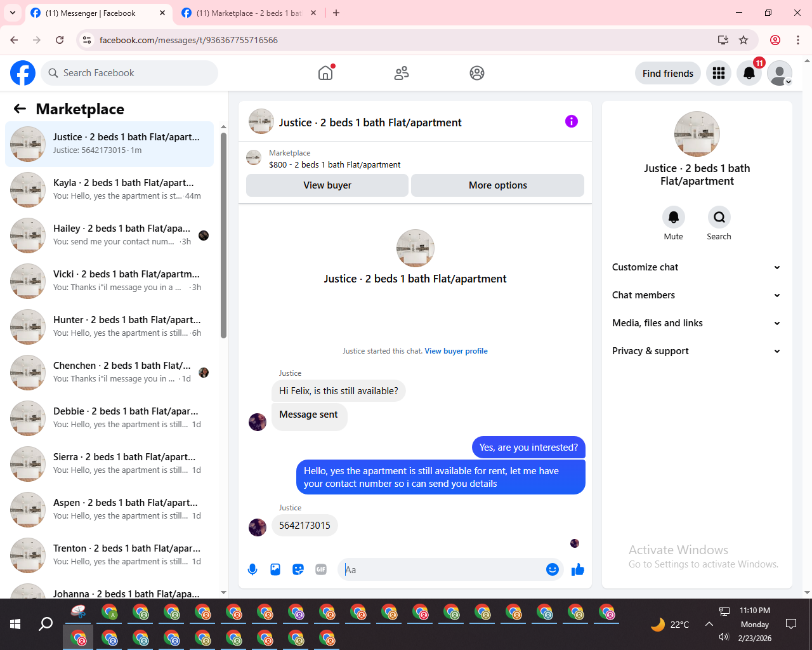Expand Media, files and links section

[697, 323]
